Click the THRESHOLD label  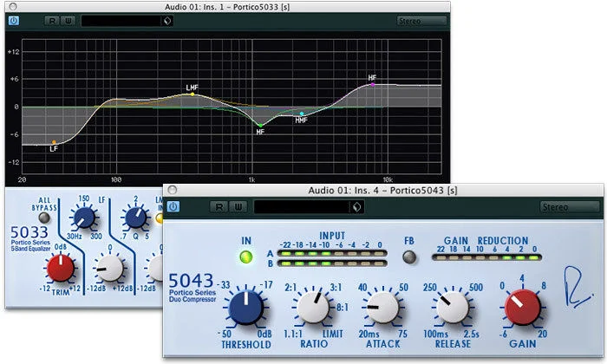tap(246, 344)
